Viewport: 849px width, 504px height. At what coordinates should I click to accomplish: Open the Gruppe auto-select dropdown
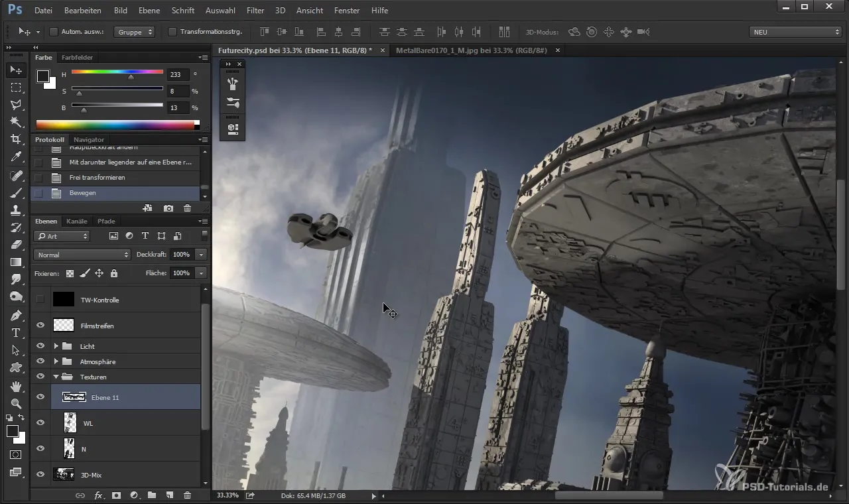[x=134, y=32]
